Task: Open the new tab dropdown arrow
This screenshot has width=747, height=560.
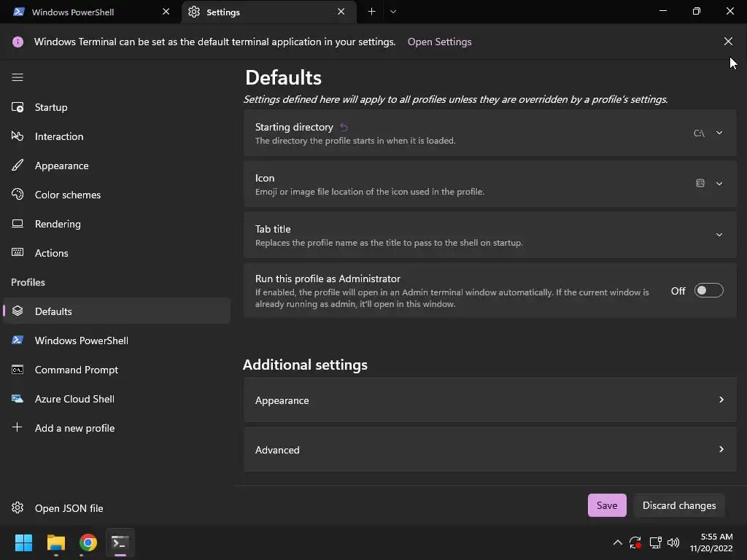Action: pyautogui.click(x=393, y=12)
